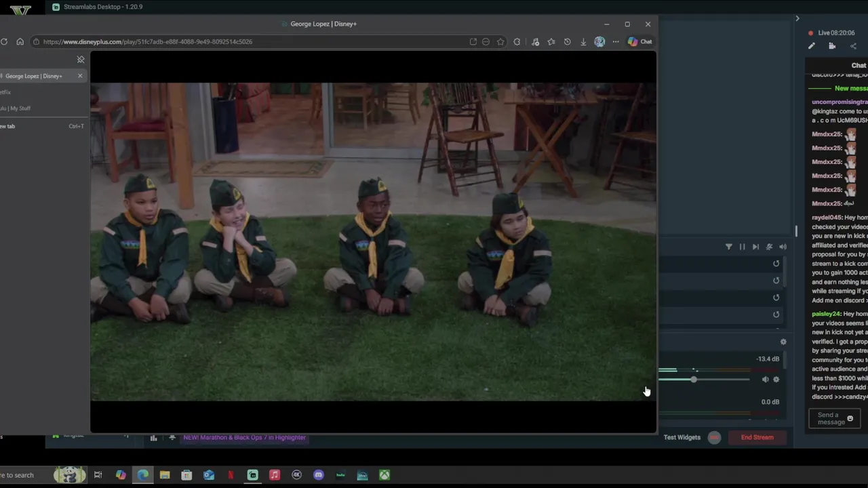The width and height of the screenshot is (868, 488).
Task: Open the emoji picker in chat input
Action: point(850,419)
